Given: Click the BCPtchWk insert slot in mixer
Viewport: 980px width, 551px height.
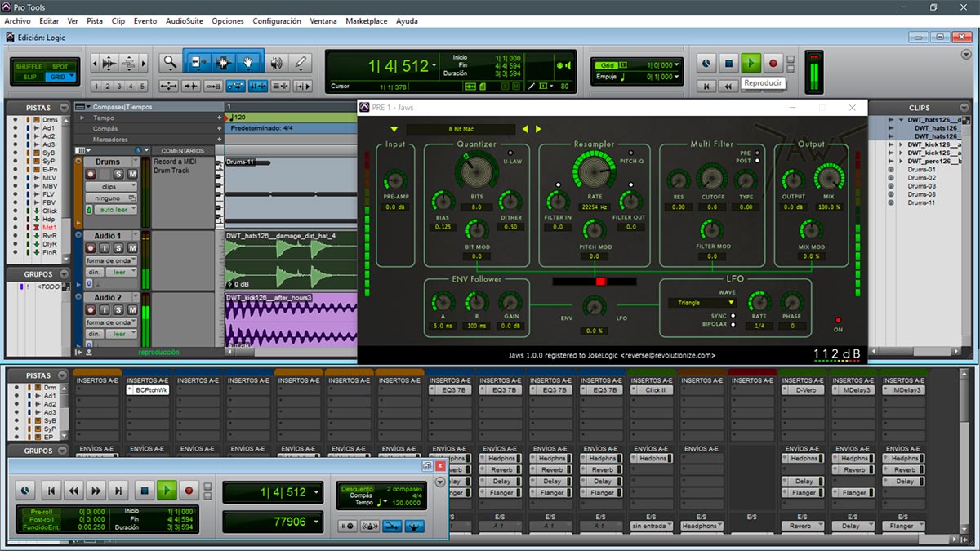Looking at the screenshot, I should coord(147,390).
